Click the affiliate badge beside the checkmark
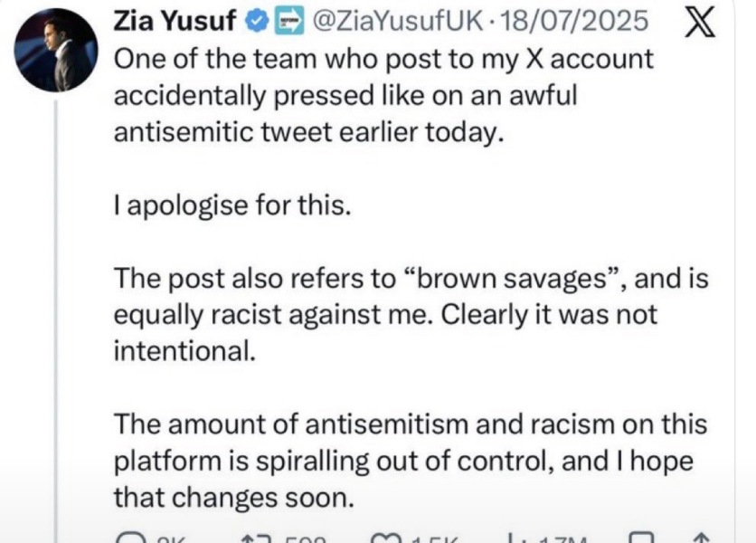 tap(289, 21)
